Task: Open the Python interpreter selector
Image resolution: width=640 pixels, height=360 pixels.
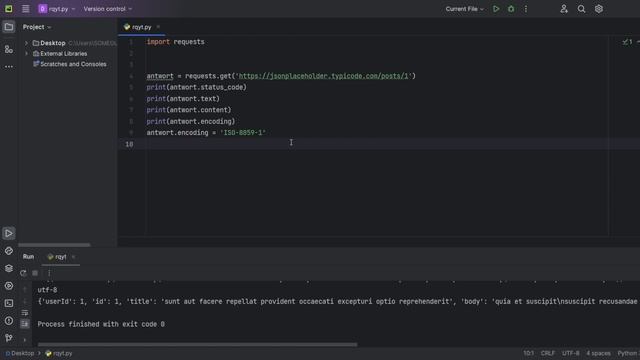Action: click(628, 353)
